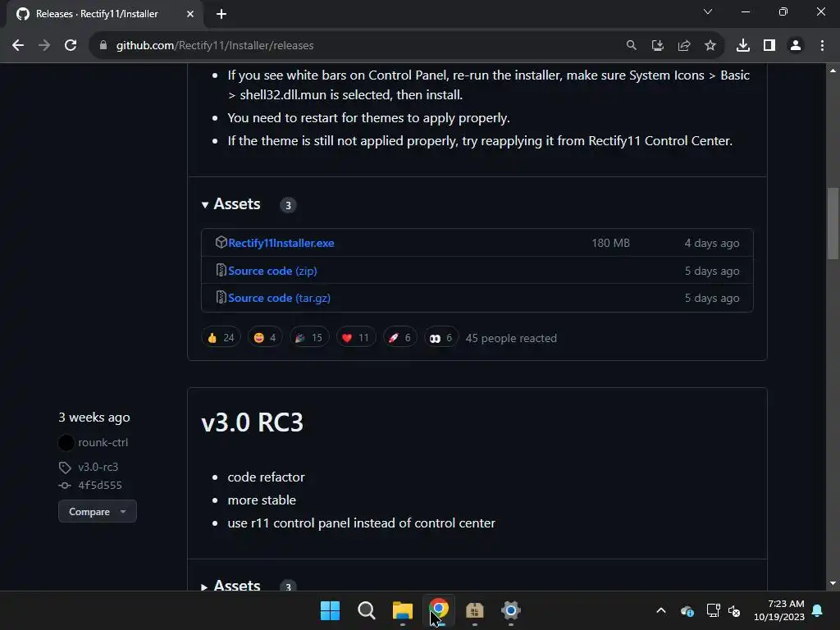Open the tab search chevron

(708, 11)
